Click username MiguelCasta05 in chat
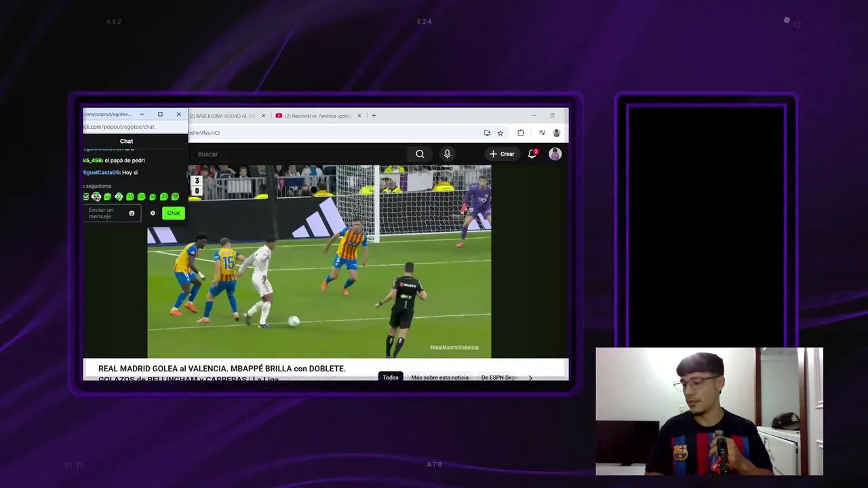The width and height of the screenshot is (868, 488). 101,173
